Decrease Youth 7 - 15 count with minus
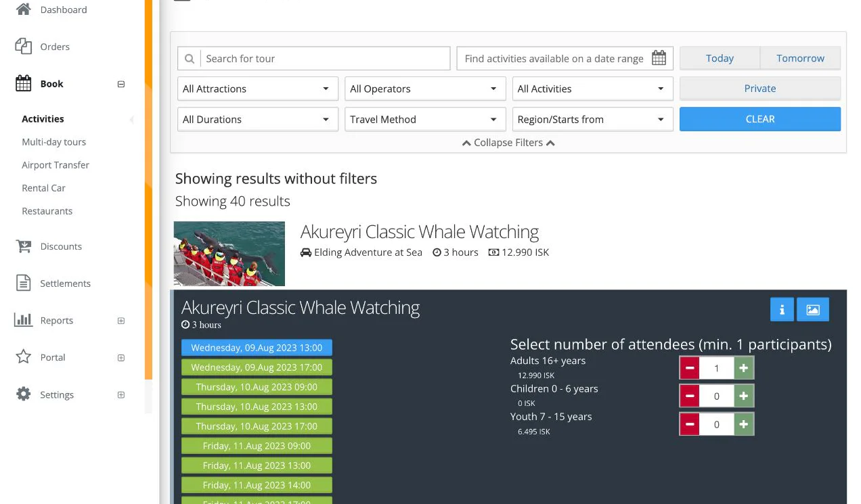Image resolution: width=861 pixels, height=504 pixels. pyautogui.click(x=690, y=424)
